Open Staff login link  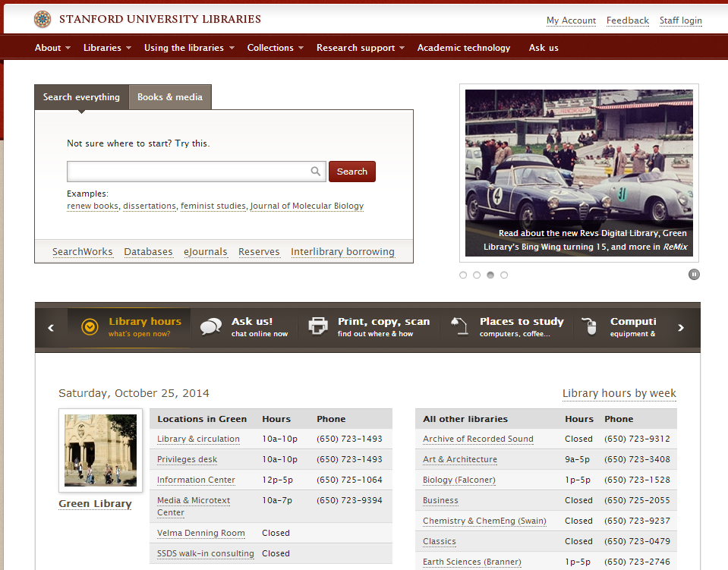[x=681, y=20]
